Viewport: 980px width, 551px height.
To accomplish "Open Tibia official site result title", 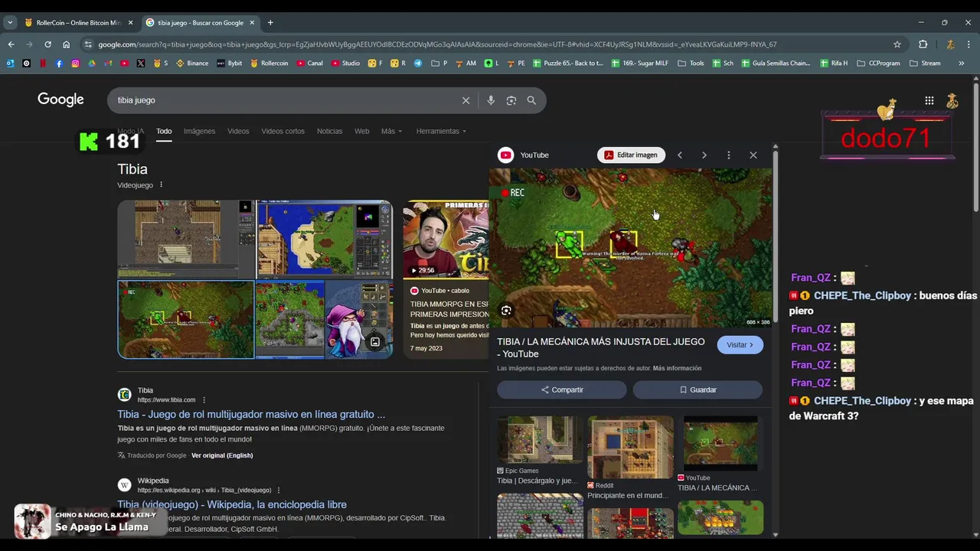I will [251, 415].
